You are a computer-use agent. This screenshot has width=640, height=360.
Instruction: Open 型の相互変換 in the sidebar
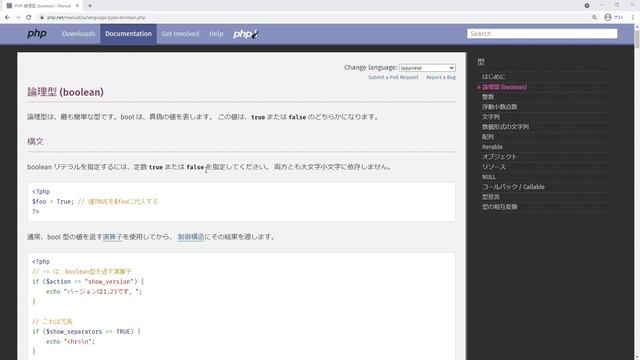pos(499,207)
